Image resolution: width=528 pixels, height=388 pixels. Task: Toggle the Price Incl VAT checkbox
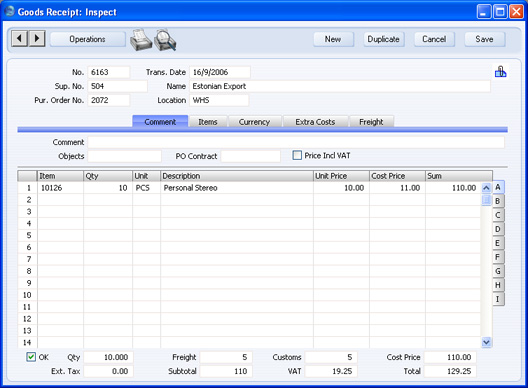point(297,155)
